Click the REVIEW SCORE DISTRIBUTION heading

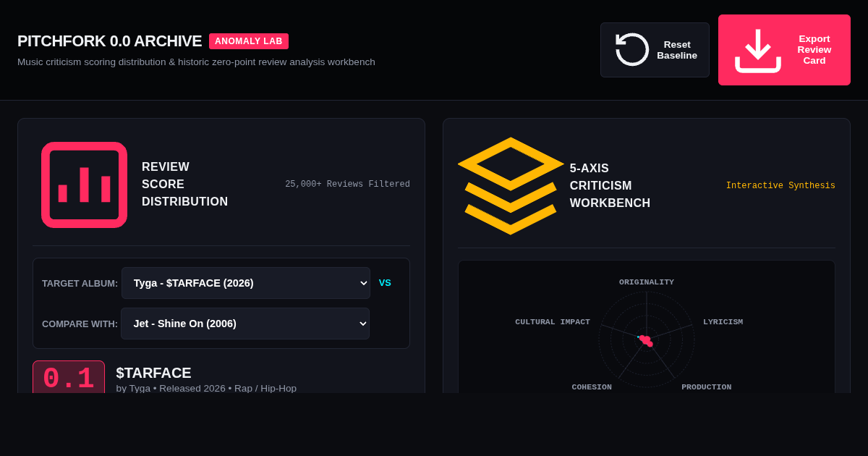pyautogui.click(x=184, y=185)
